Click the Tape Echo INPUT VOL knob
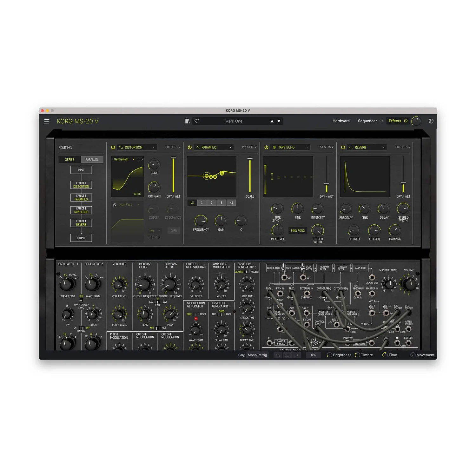 point(277,230)
